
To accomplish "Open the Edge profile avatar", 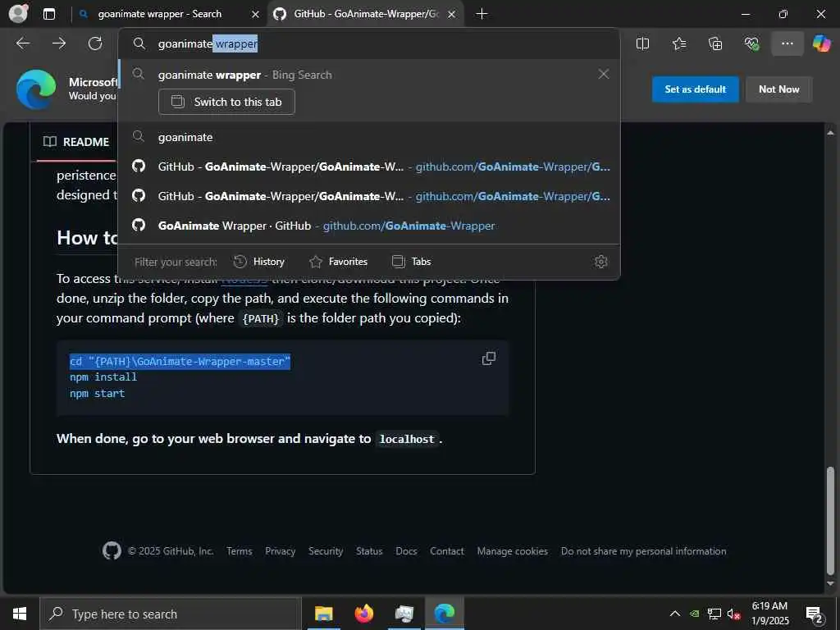I will tap(19, 13).
